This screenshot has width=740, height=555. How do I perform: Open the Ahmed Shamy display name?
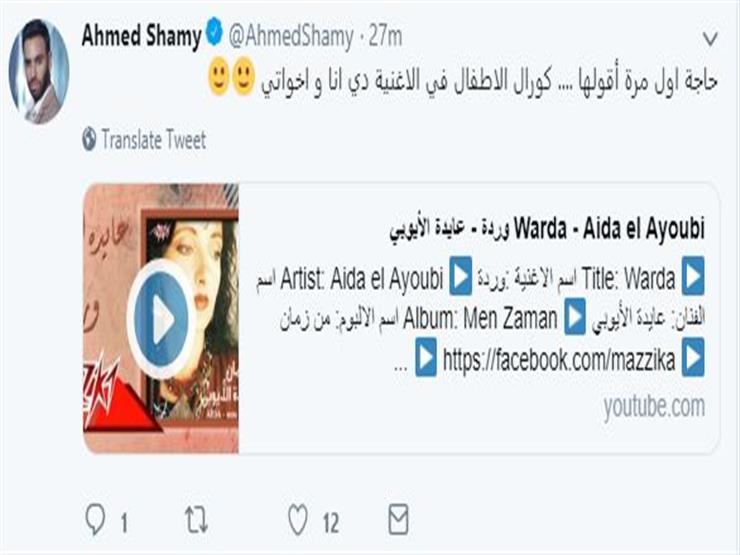click(142, 36)
